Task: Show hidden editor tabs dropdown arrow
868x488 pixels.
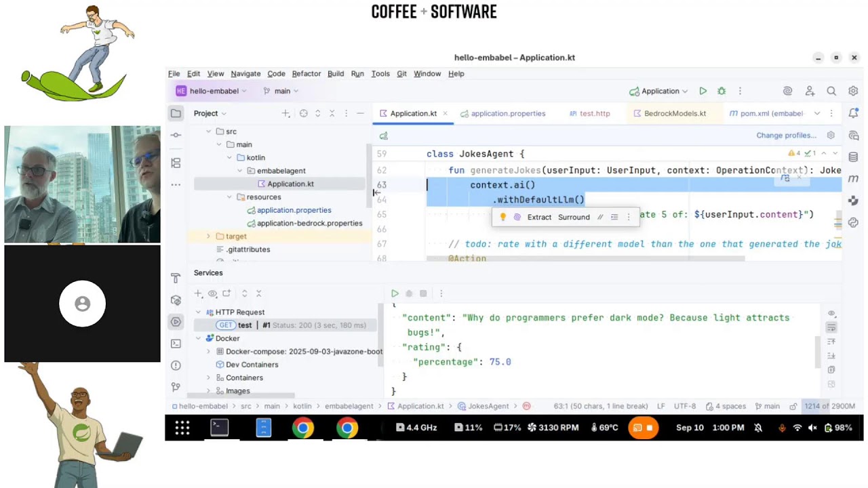Action: pos(817,113)
